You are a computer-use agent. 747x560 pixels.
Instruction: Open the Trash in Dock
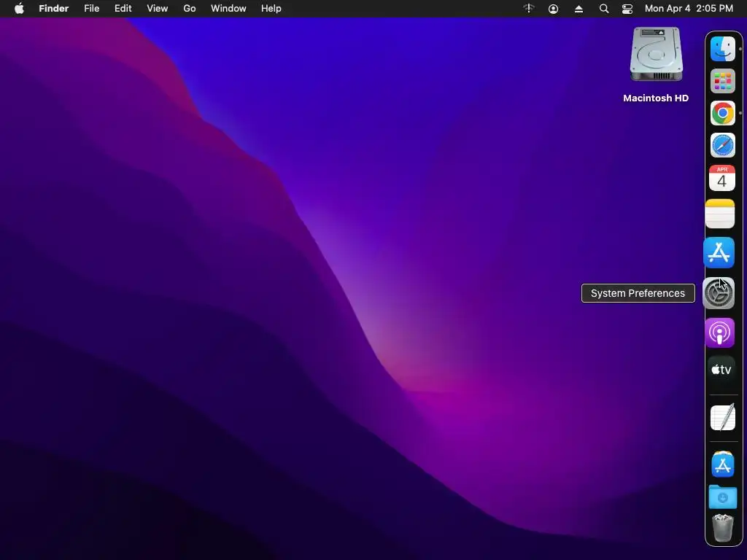click(x=723, y=528)
